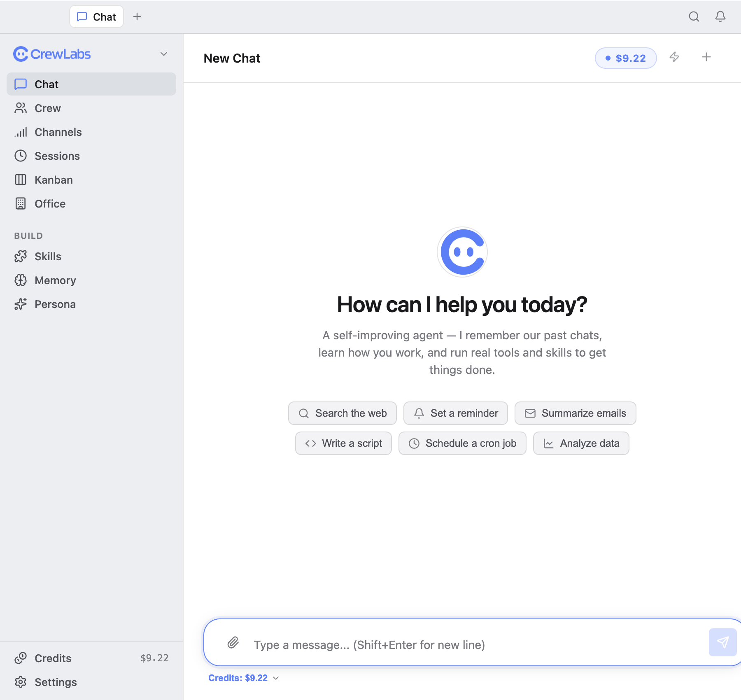Click the Persona sparkle icon
741x700 pixels.
click(x=21, y=304)
